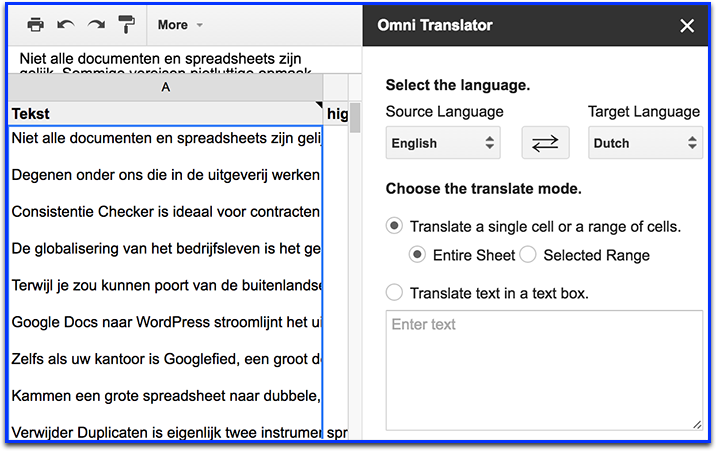Click cell starting 'Terwijl je zou kunnen'
Screen dimensions: 716x451
pyautogui.click(x=166, y=285)
